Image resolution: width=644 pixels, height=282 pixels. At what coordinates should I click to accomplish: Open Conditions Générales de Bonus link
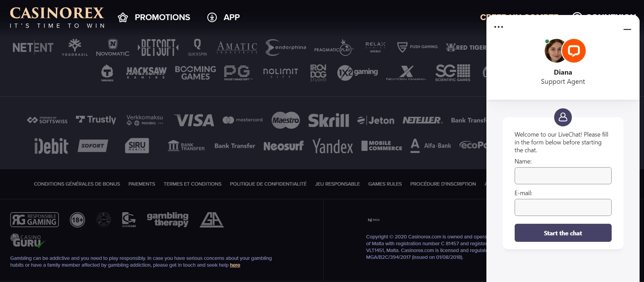point(77,184)
